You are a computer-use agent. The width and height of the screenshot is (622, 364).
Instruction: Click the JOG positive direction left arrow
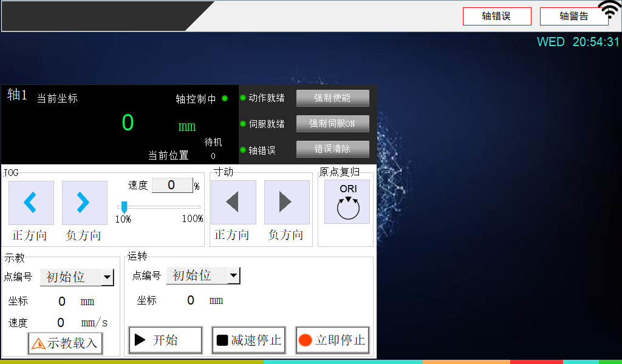(x=31, y=203)
